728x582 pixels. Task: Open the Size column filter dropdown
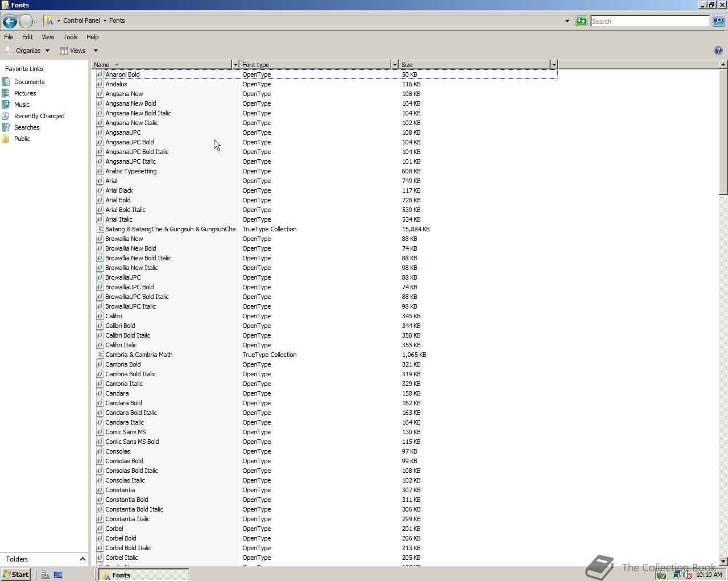[x=553, y=65]
